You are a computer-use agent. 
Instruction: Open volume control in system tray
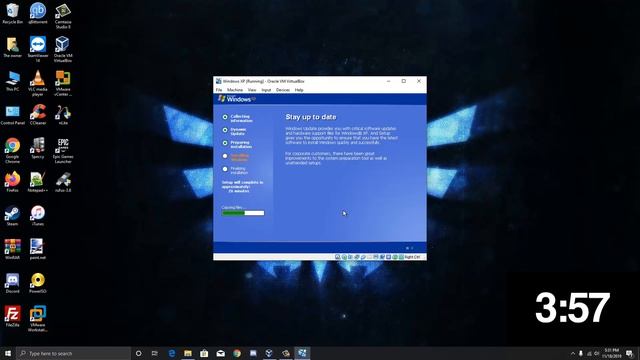[596, 353]
